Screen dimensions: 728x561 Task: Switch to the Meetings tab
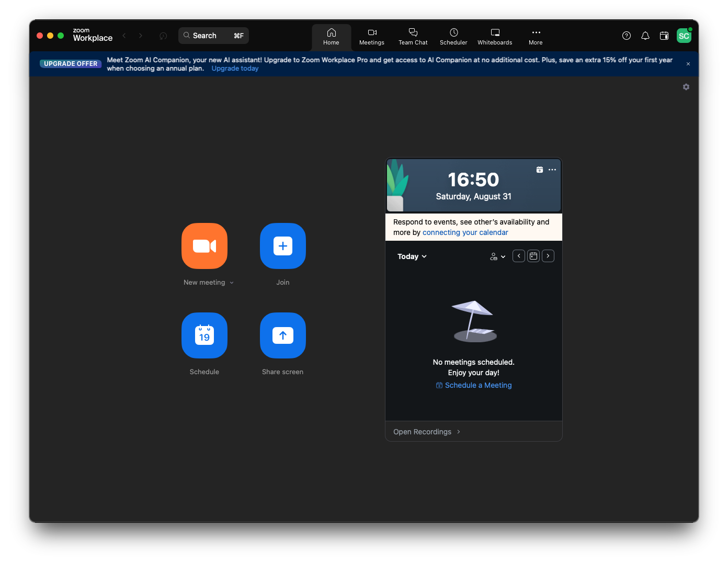coord(372,37)
